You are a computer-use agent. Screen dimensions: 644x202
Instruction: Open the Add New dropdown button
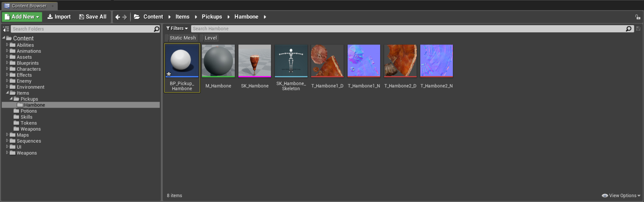coord(22,17)
